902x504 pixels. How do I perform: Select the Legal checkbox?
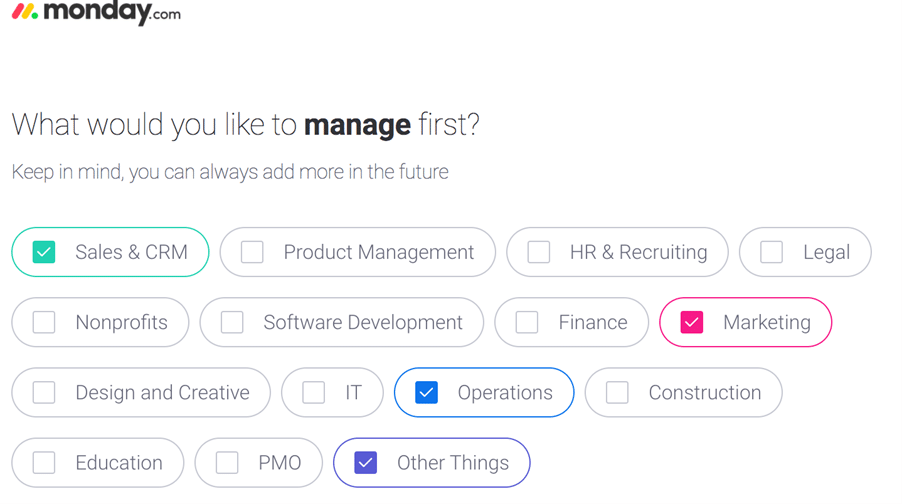tap(771, 252)
